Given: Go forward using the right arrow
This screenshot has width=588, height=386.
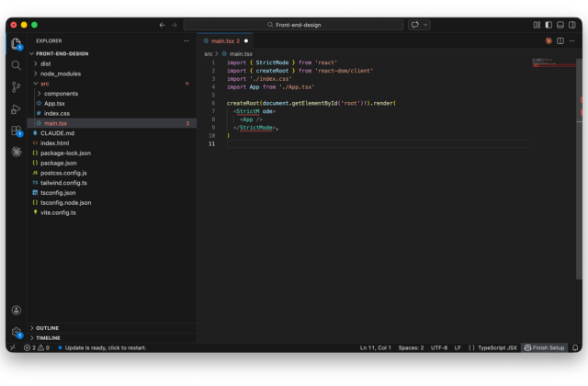Looking at the screenshot, I should point(174,25).
